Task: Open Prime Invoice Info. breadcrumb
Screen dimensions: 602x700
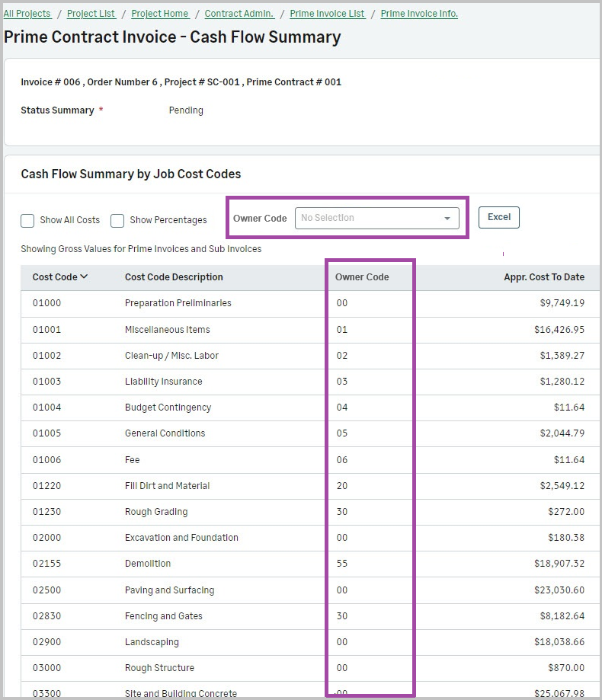Action: (419, 14)
